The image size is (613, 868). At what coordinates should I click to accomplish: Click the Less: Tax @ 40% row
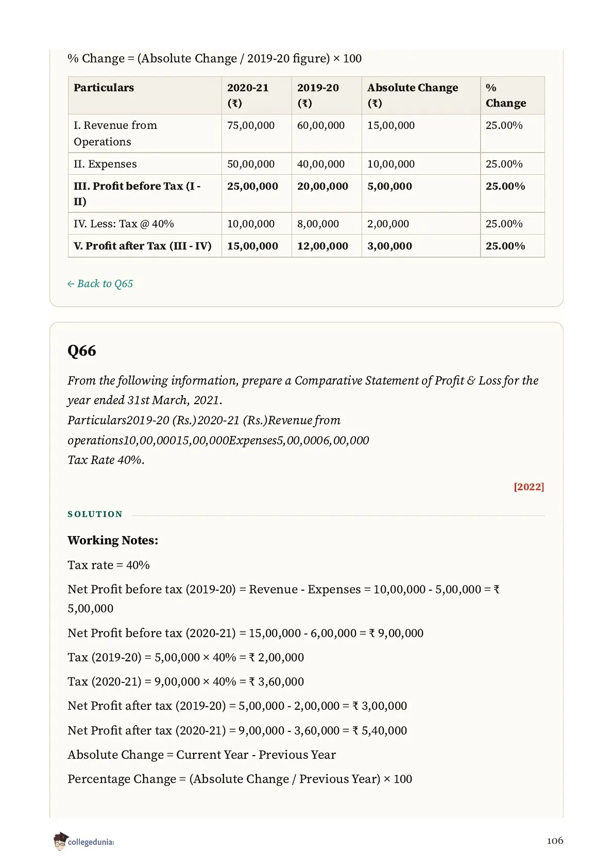(x=306, y=224)
